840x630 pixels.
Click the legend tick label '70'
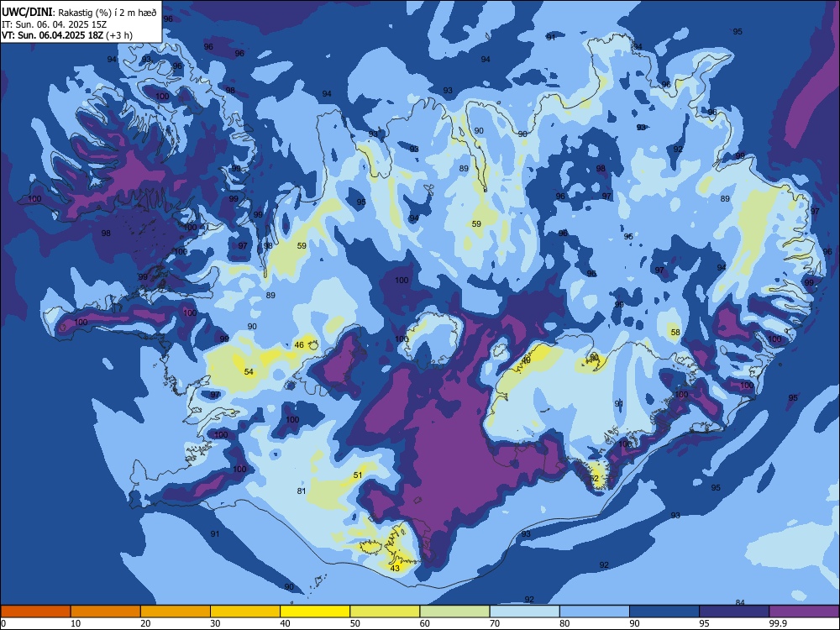coord(495,623)
